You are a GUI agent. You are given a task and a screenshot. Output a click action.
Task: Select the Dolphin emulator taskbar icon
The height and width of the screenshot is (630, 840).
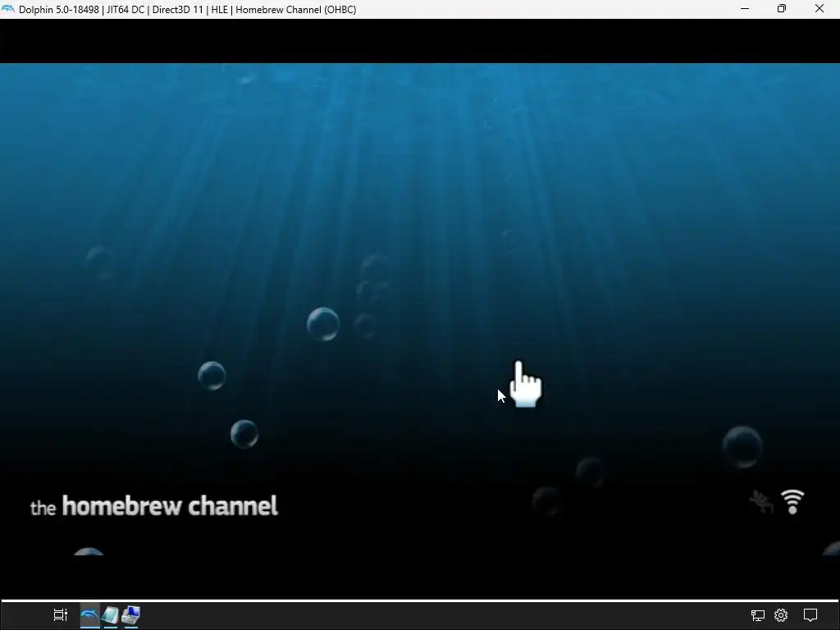point(90,615)
